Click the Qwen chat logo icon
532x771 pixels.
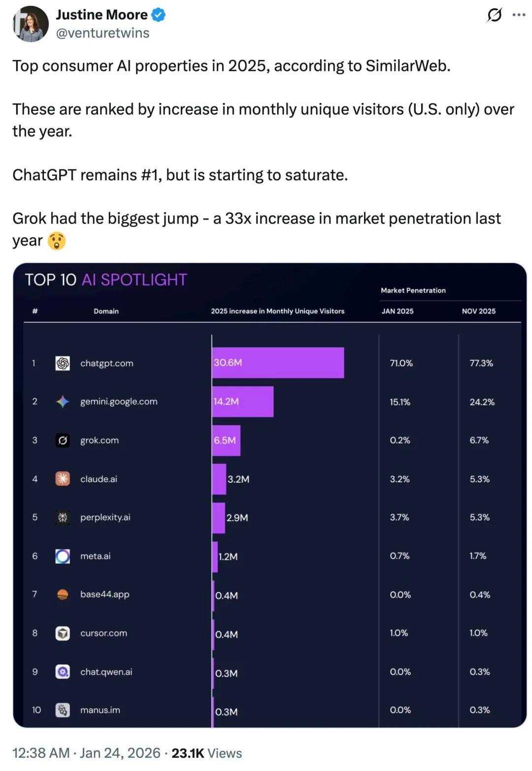(63, 671)
